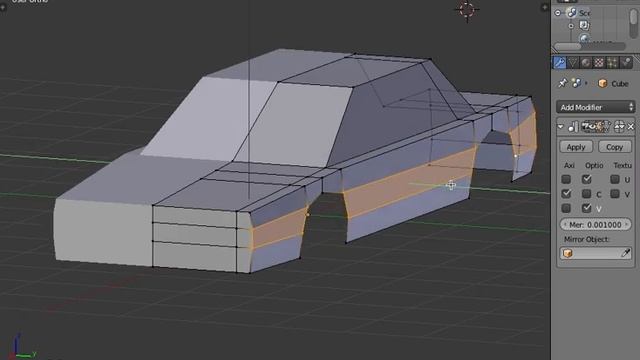Click the 'Axi' column heading
This screenshot has height=360, width=640.
coord(569,165)
